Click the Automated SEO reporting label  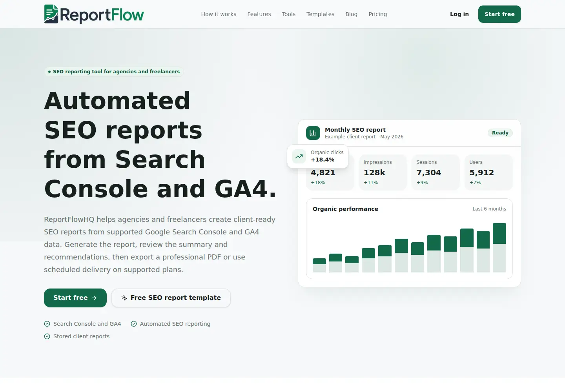(x=175, y=324)
